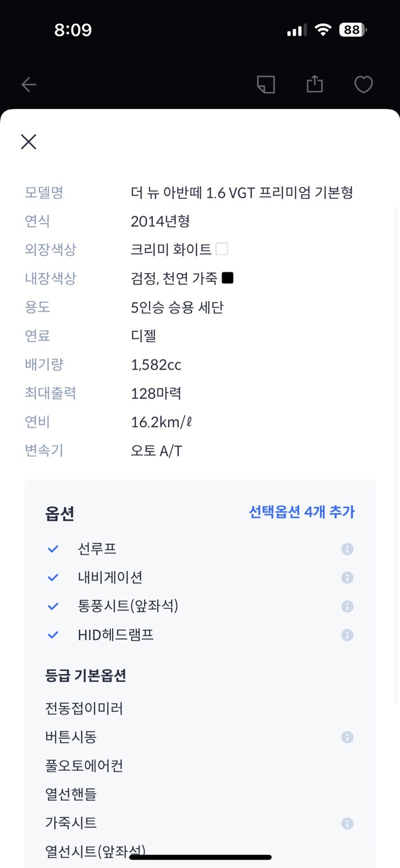400x868 pixels.
Task: Open info icon for 가죽시트
Action: tap(347, 823)
